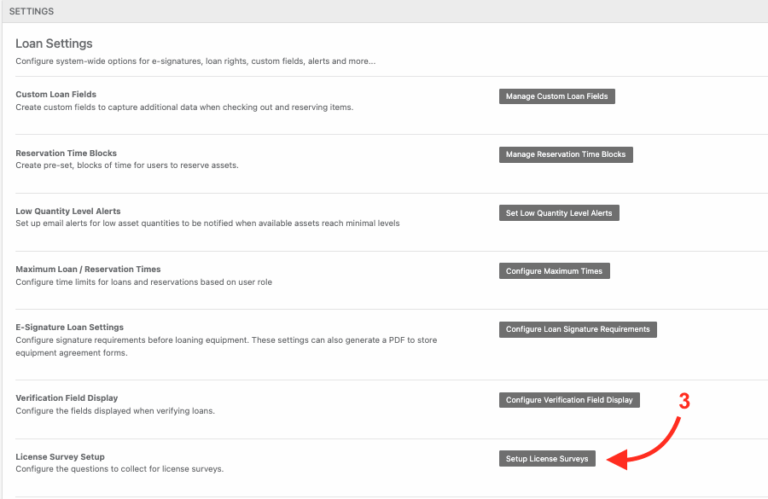Click the license survey questions description text

[119, 469]
